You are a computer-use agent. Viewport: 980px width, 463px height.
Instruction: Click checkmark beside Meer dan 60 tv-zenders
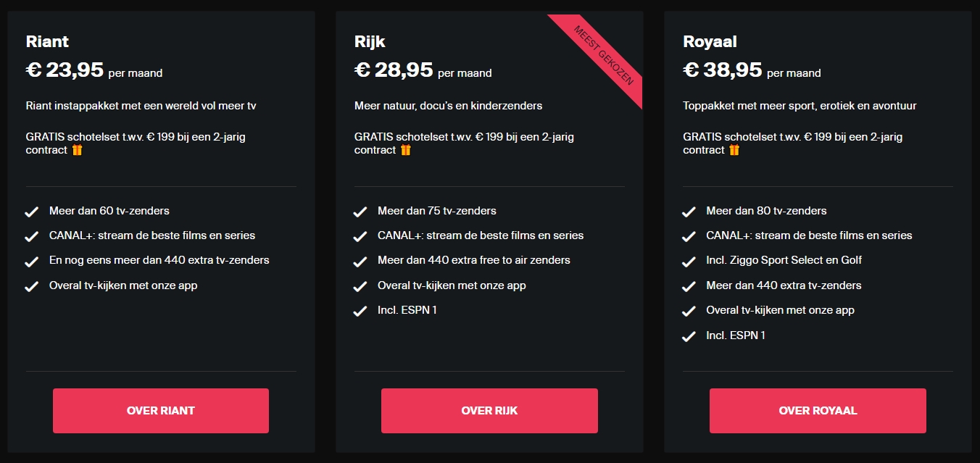point(32,212)
